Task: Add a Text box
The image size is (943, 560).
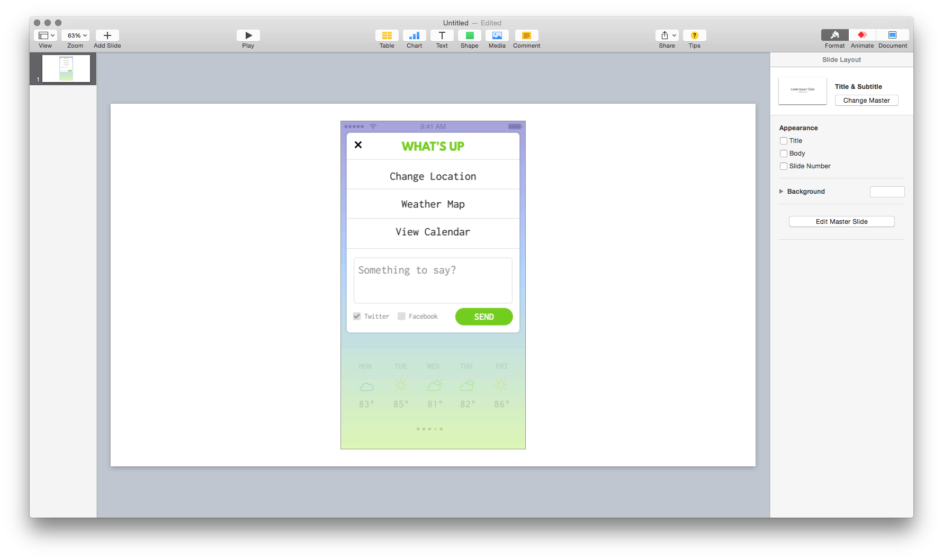Action: tap(442, 35)
